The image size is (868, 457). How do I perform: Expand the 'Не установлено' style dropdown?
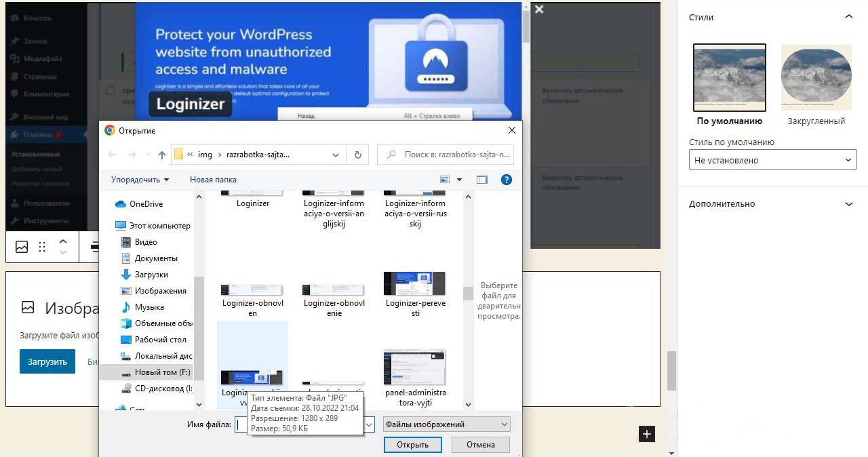772,160
